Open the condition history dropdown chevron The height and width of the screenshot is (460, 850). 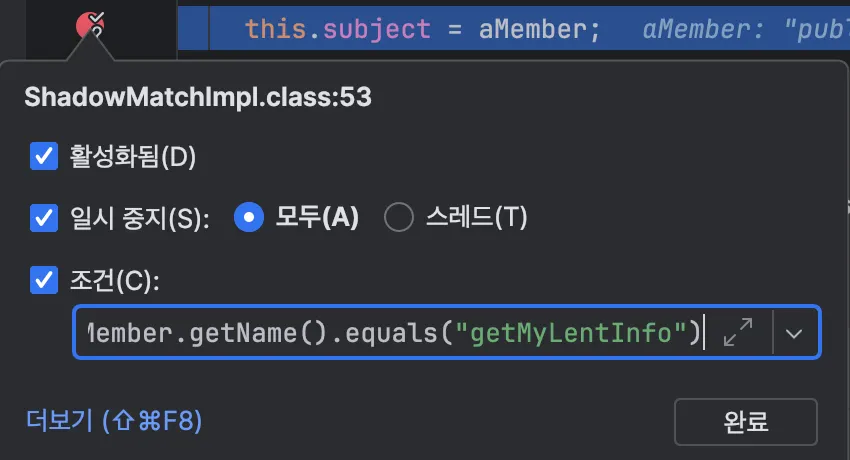pos(794,333)
